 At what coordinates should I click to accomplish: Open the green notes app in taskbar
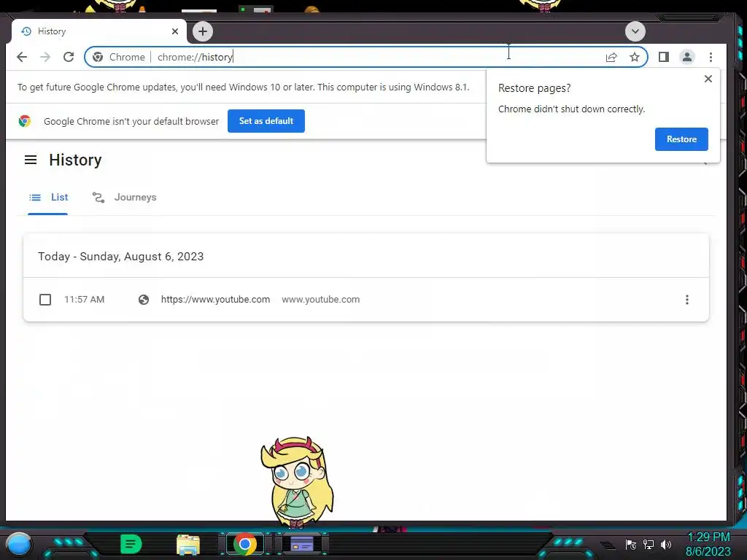coord(131,544)
